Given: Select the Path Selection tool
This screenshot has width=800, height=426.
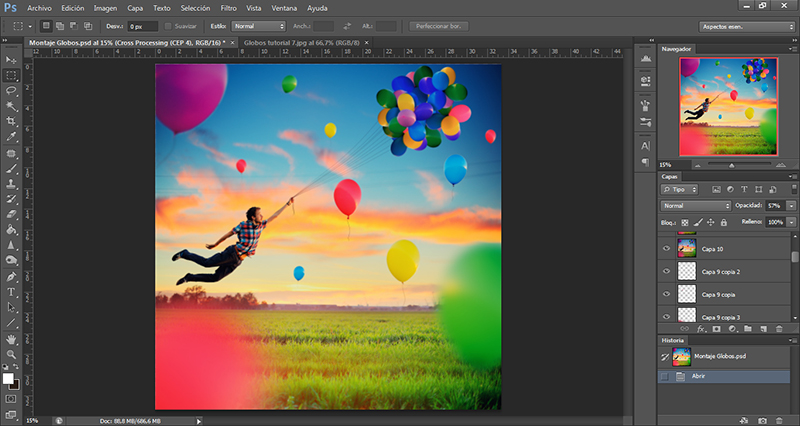Looking at the screenshot, I should click(x=11, y=308).
